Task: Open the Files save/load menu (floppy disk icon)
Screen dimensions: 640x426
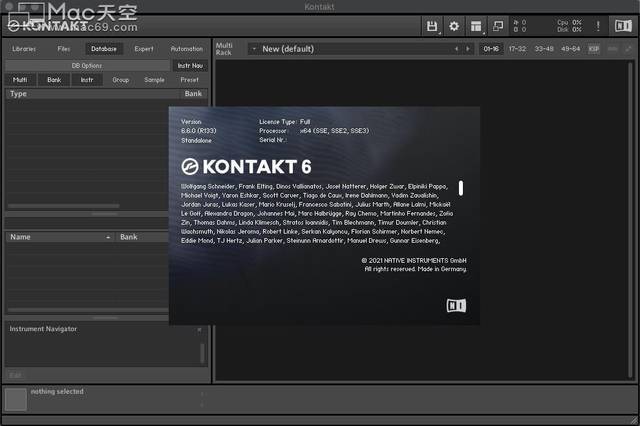Action: click(432, 27)
